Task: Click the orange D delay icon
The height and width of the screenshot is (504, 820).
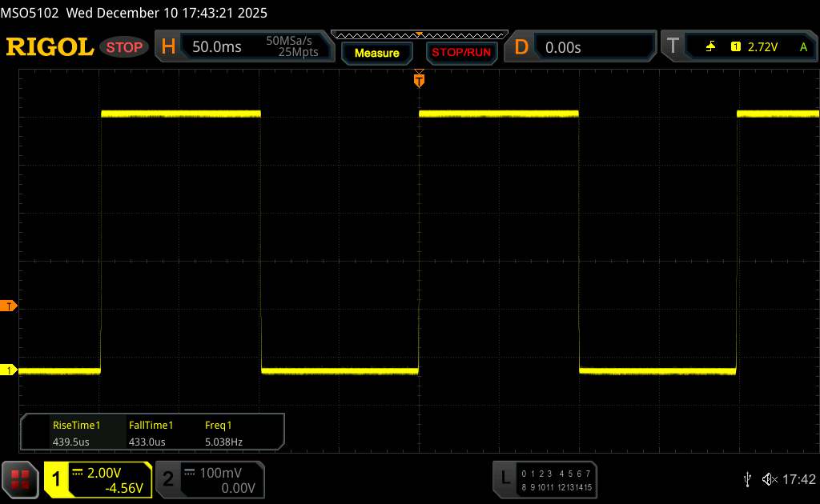Action: (521, 47)
